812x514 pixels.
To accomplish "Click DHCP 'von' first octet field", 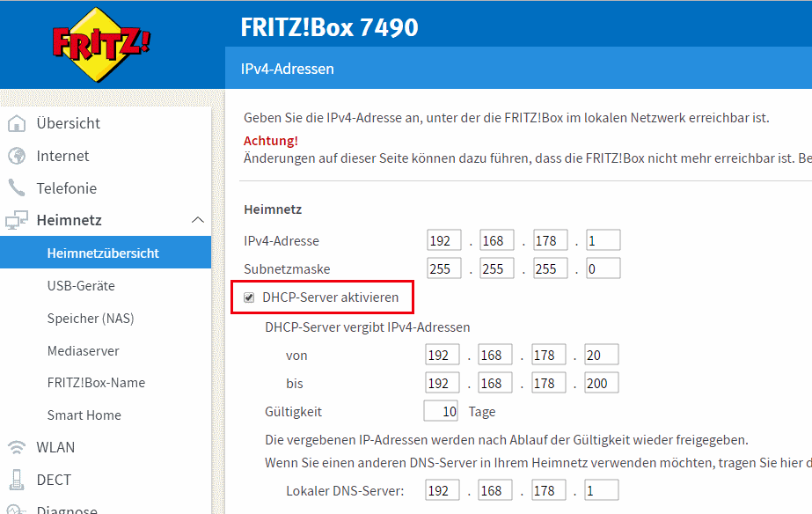I will (x=443, y=355).
